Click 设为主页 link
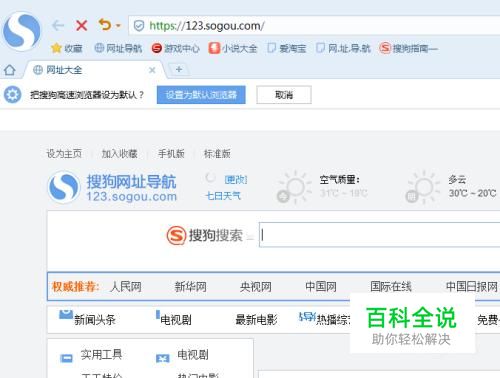 click(x=64, y=154)
